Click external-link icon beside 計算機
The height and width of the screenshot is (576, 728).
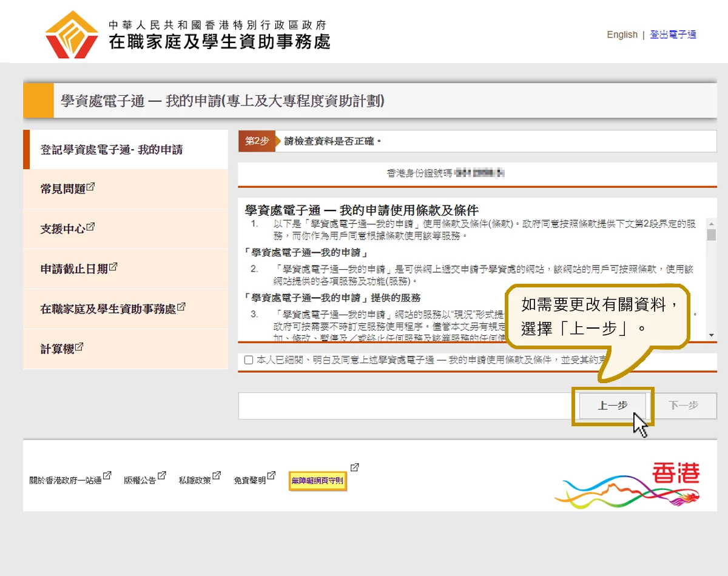pos(79,347)
